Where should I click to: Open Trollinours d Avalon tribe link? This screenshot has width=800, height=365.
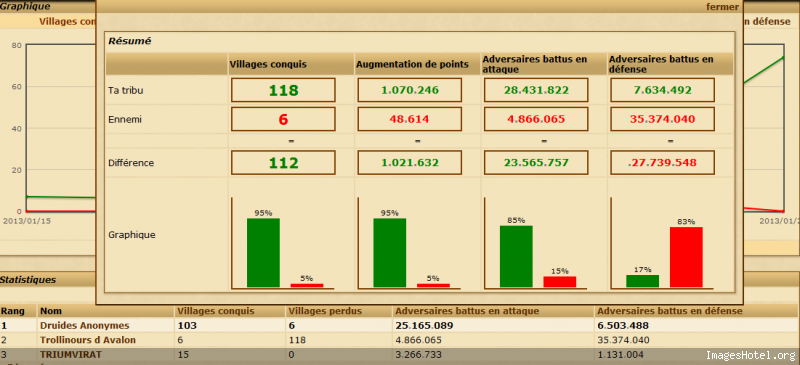(x=88, y=340)
